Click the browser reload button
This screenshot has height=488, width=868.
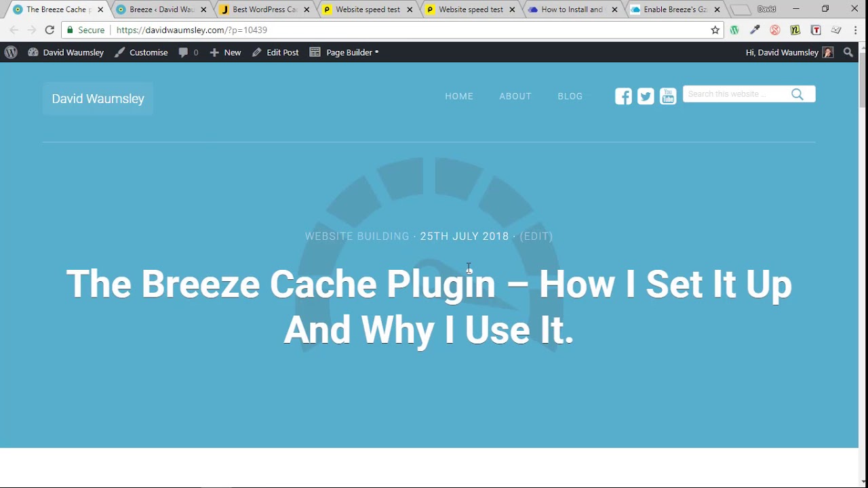pos(50,30)
